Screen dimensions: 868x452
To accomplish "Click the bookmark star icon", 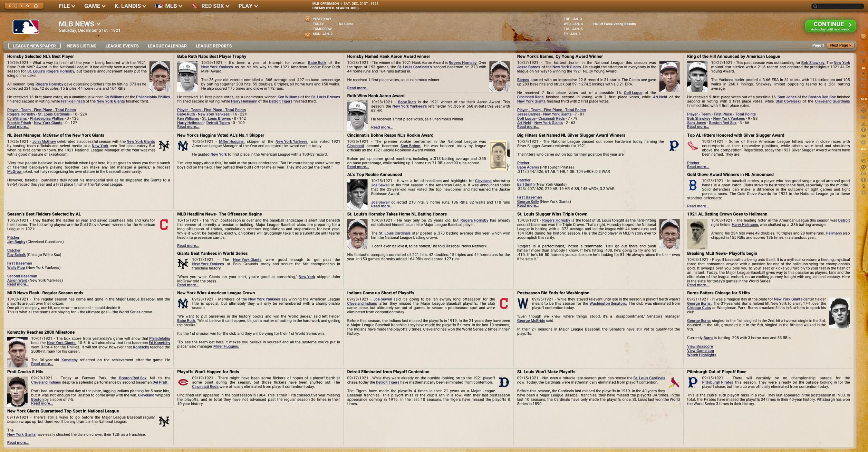I will 28,6.
